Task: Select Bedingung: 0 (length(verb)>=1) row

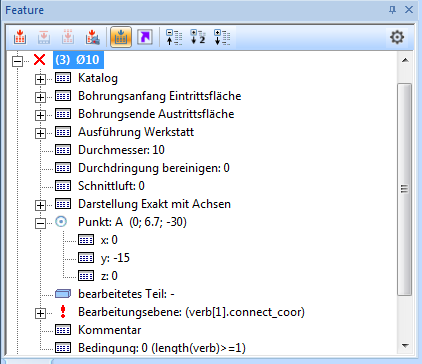Action: coord(162,348)
